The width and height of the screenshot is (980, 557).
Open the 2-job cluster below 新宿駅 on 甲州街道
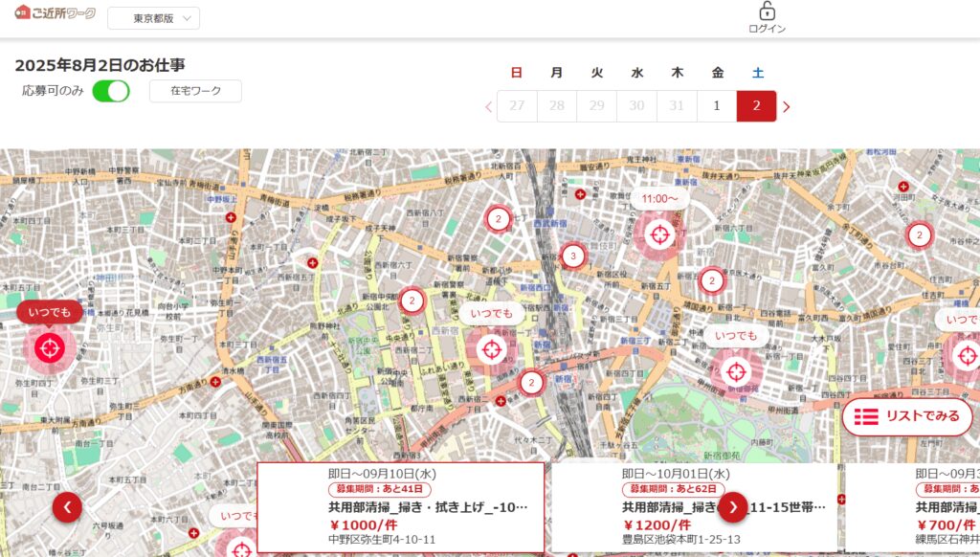[531, 383]
